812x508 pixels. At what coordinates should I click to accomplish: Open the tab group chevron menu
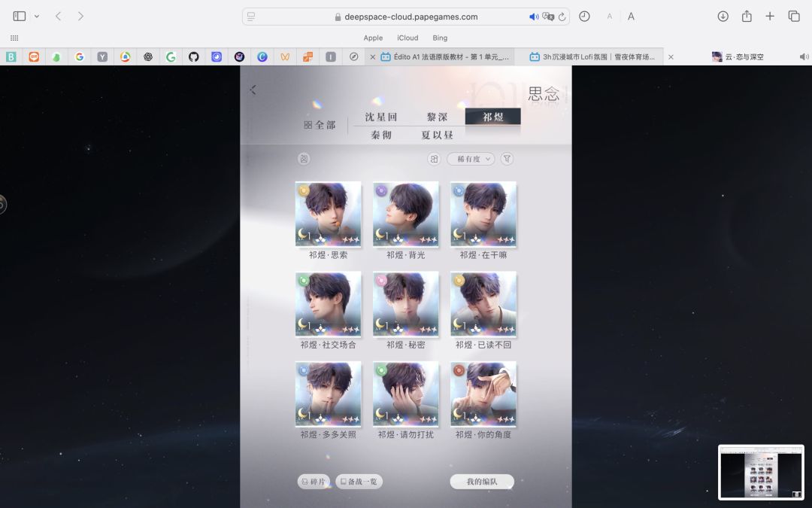[x=37, y=17]
